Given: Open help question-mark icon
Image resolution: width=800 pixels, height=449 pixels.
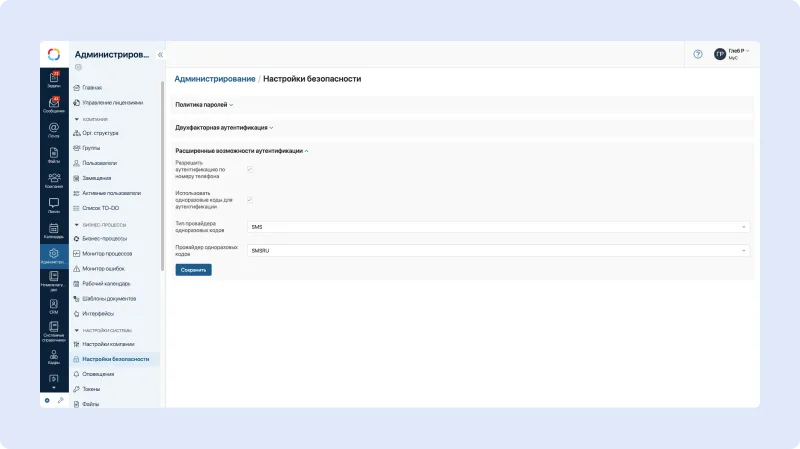Looking at the screenshot, I should [x=697, y=54].
